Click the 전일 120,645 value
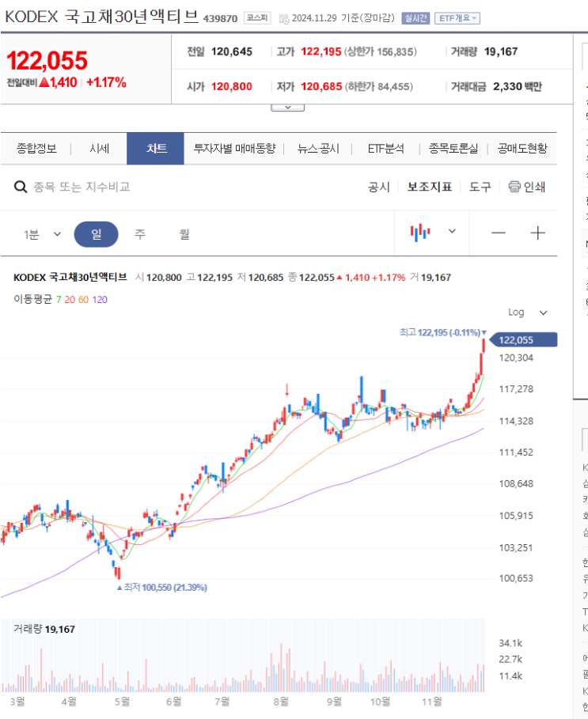This screenshot has height=719, width=588. coord(232,52)
